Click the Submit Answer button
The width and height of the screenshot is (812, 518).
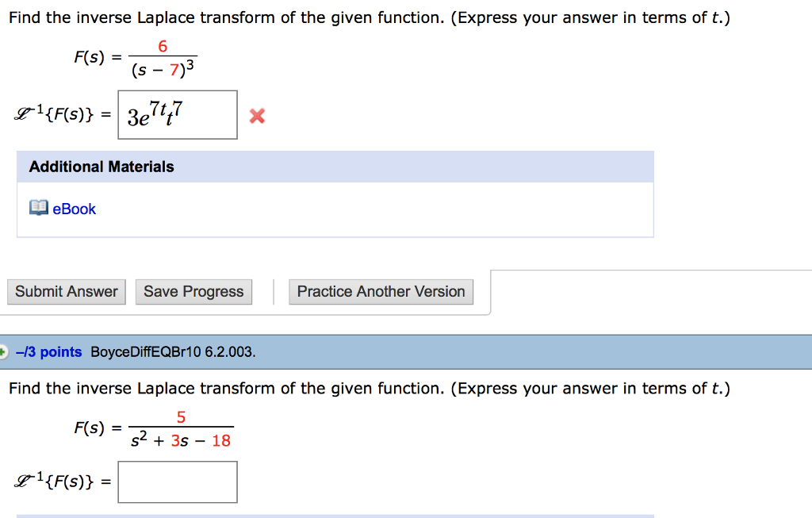point(66,291)
